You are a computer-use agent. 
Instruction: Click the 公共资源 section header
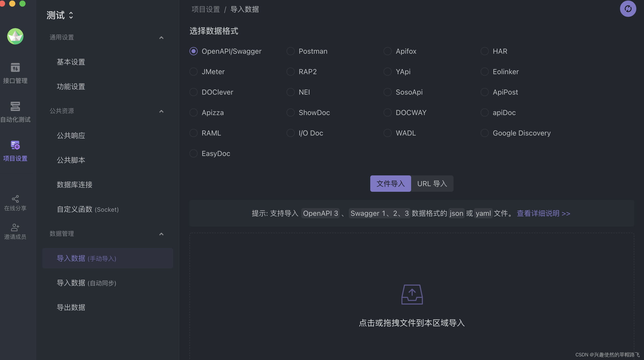coord(62,111)
